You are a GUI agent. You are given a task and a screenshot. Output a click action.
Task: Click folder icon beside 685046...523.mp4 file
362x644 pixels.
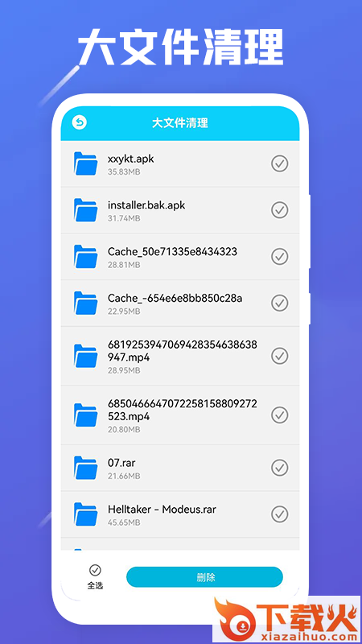click(86, 415)
